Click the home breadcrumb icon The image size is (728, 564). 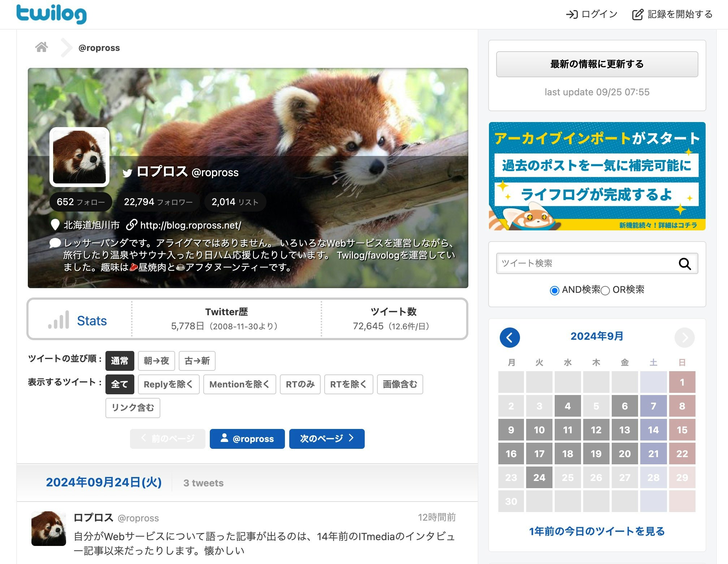[42, 47]
